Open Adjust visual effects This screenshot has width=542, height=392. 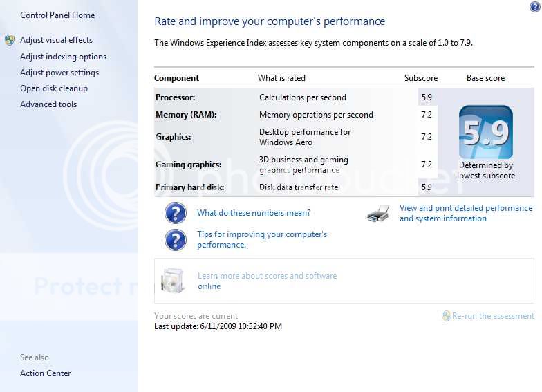click(x=56, y=40)
